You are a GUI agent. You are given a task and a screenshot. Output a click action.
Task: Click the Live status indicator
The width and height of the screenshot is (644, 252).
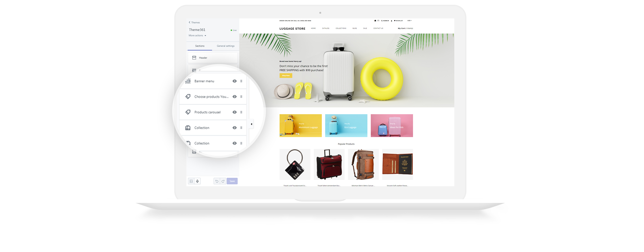click(x=233, y=30)
